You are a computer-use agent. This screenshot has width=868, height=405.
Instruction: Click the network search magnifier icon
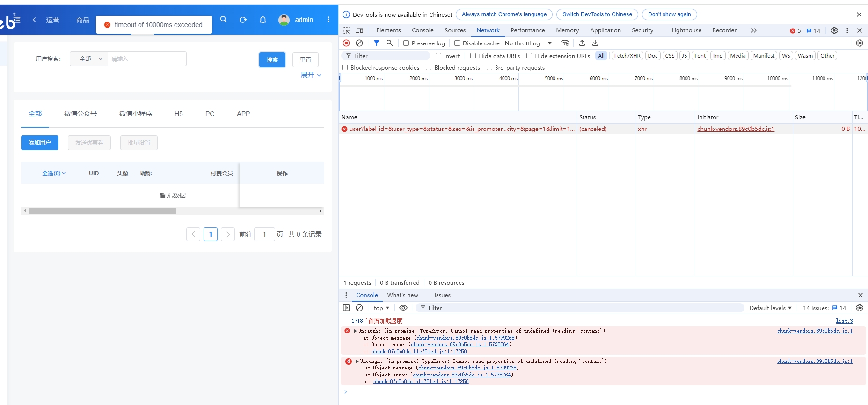click(389, 43)
